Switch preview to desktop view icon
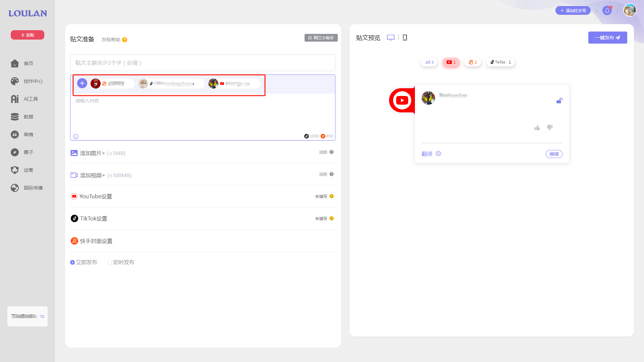Viewport: 644px width, 362px height. coord(391,38)
